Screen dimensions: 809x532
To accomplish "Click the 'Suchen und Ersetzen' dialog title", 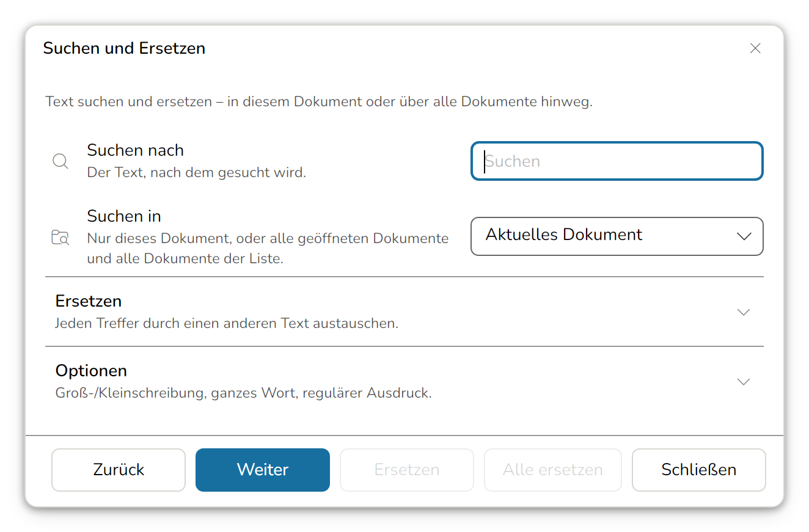I will (124, 48).
